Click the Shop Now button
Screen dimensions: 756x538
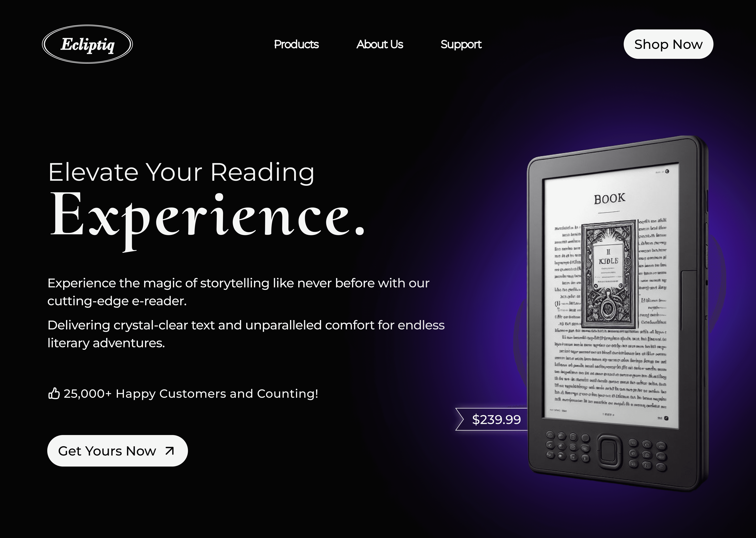click(668, 44)
